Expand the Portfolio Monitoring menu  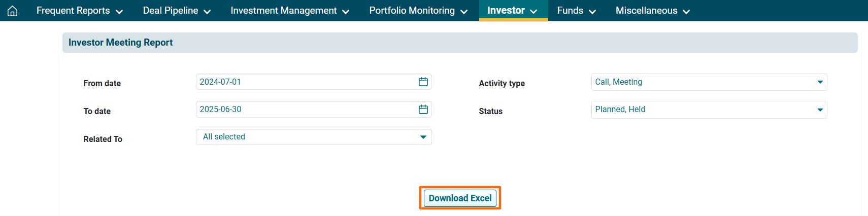point(418,11)
